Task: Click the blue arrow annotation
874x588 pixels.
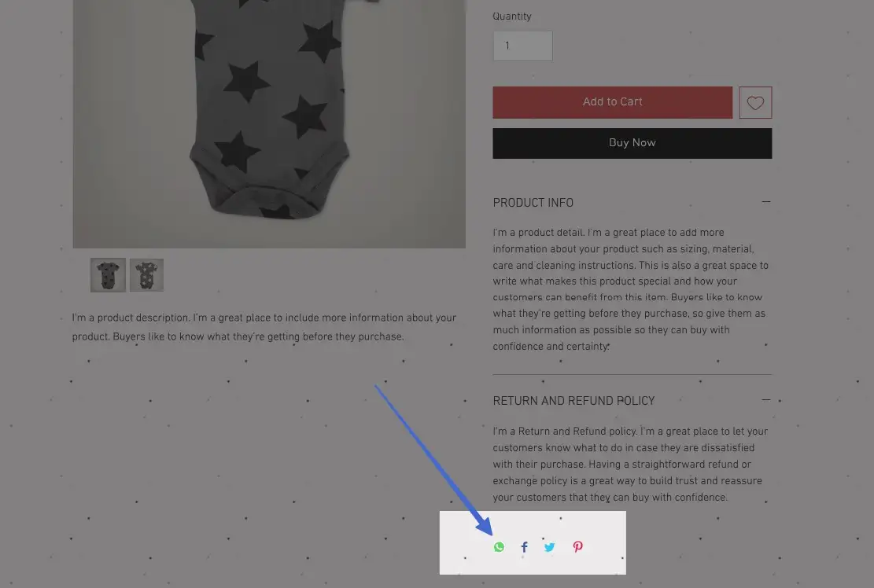Action: 433,461
